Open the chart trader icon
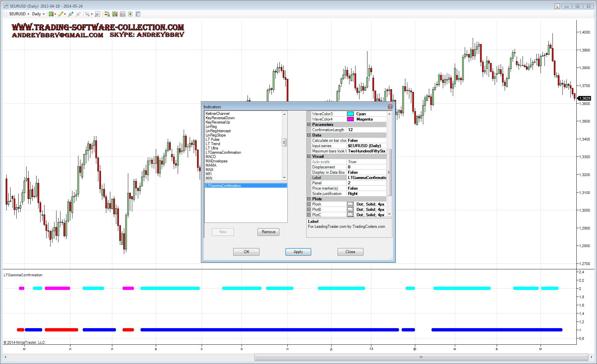 107,14
